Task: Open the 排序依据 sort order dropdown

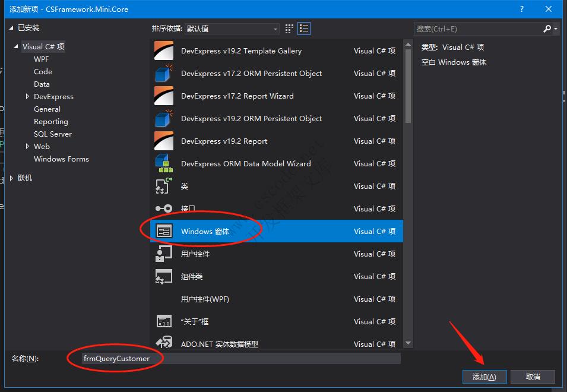Action: click(275, 29)
